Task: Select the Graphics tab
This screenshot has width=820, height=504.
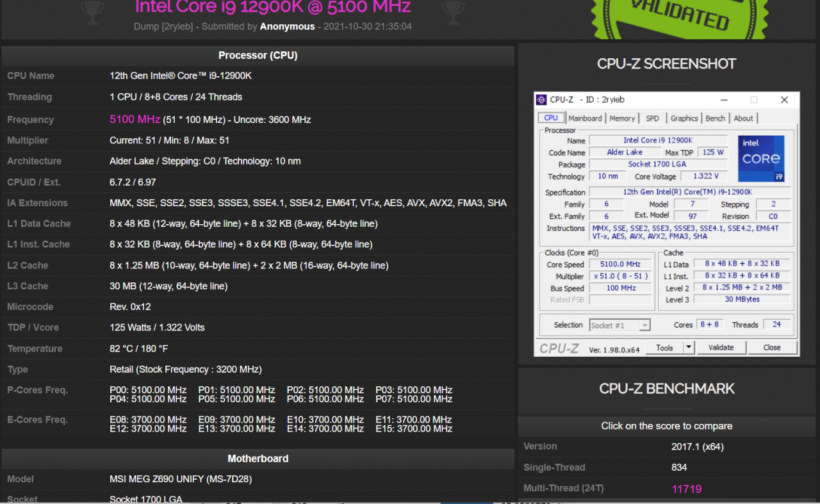Action: [684, 118]
